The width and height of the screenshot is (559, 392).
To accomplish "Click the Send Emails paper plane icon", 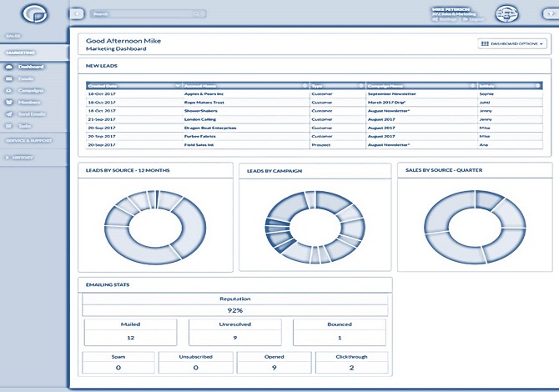I will [x=9, y=113].
